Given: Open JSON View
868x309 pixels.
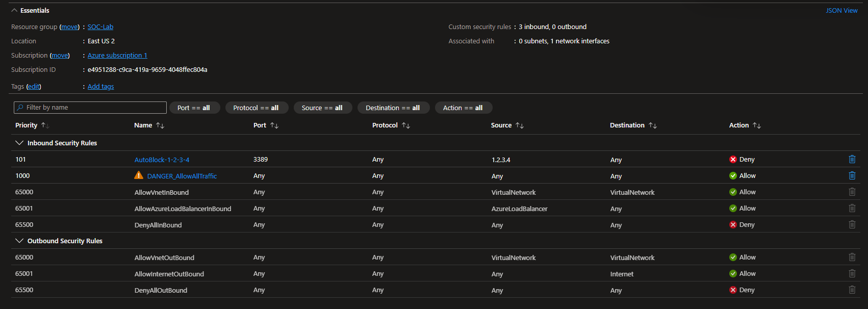Looking at the screenshot, I should click(841, 11).
